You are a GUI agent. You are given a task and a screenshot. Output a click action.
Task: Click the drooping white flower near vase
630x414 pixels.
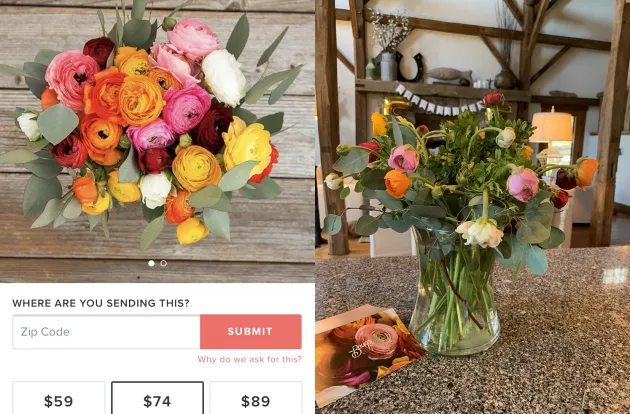click(x=480, y=232)
